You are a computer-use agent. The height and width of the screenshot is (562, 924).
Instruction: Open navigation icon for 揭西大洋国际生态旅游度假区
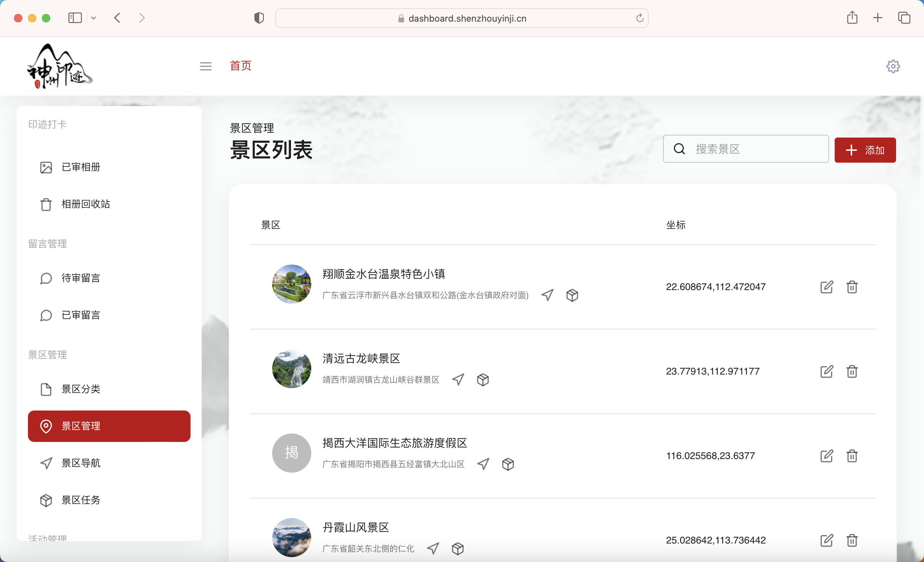483,464
